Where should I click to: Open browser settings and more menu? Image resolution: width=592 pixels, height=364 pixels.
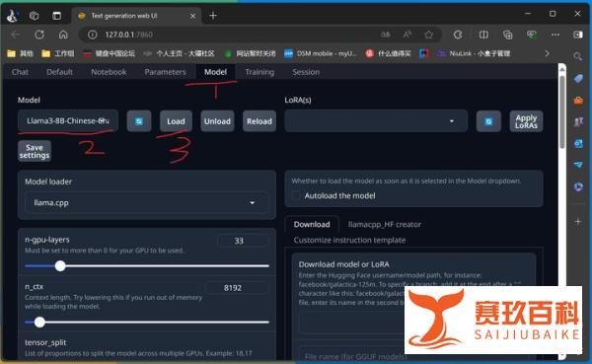pos(555,35)
